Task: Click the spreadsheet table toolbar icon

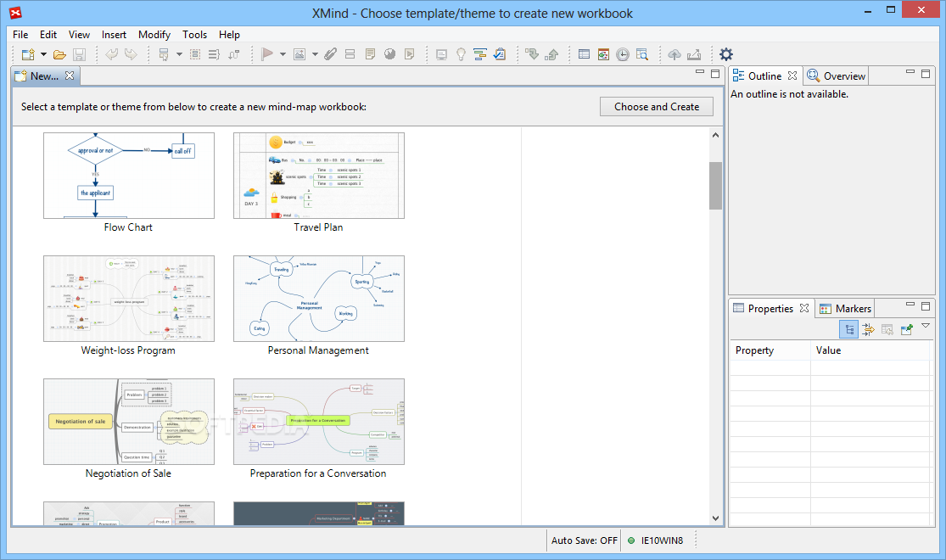Action: pyautogui.click(x=584, y=54)
